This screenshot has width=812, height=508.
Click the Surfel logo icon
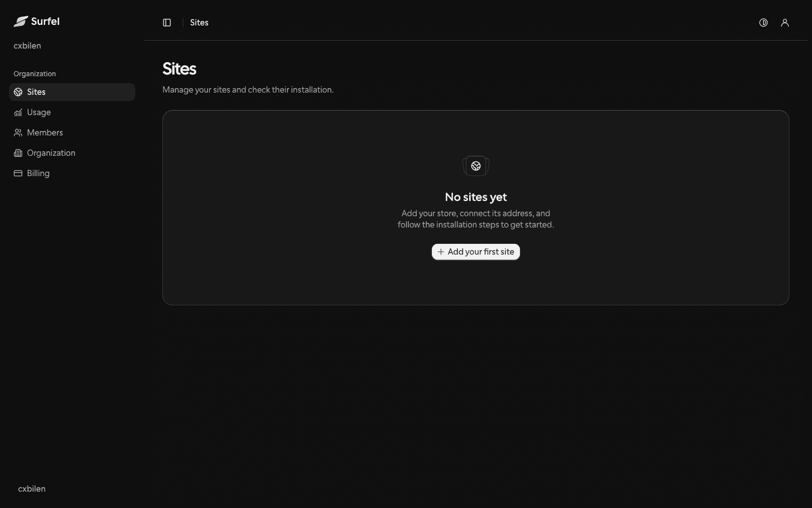(21, 21)
